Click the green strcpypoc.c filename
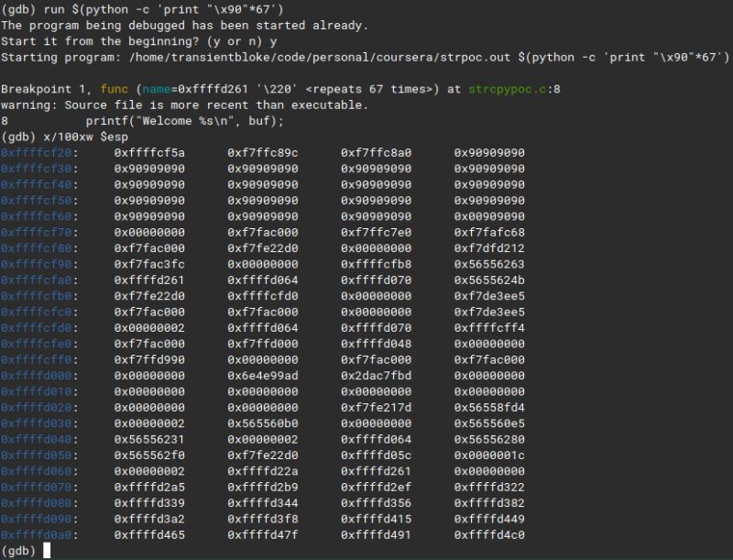Viewport: 733px width, 560px height. tap(507, 89)
